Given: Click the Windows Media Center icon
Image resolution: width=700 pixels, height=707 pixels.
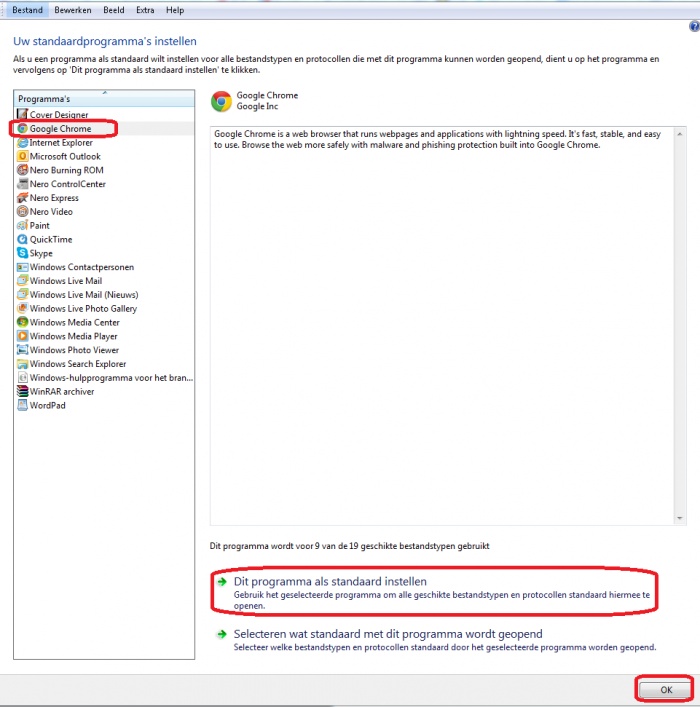Looking at the screenshot, I should 22,322.
